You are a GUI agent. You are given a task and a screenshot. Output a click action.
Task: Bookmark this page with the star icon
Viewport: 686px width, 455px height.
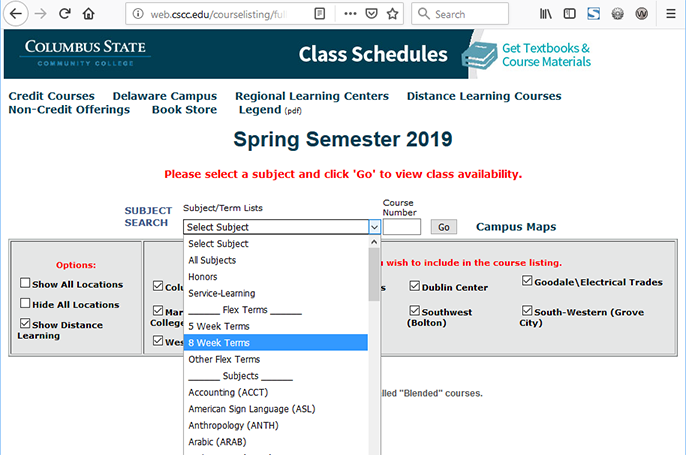pos(392,14)
